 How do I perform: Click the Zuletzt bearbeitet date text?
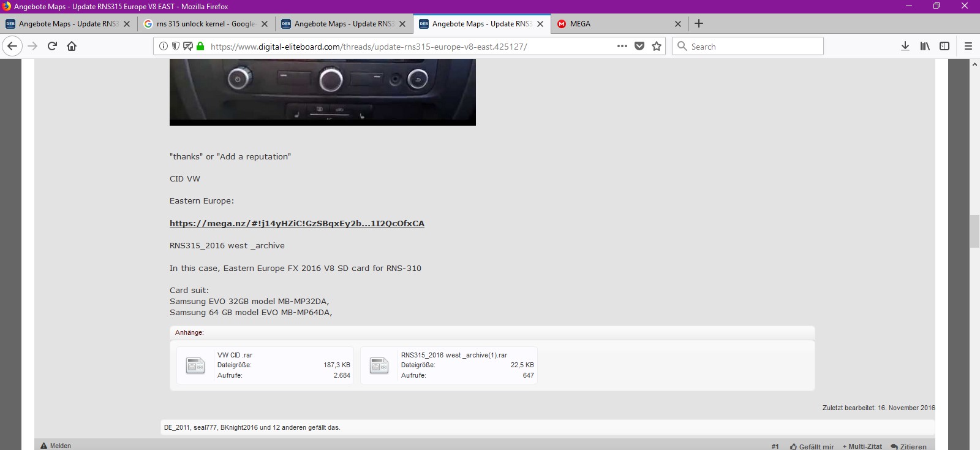[879, 408]
